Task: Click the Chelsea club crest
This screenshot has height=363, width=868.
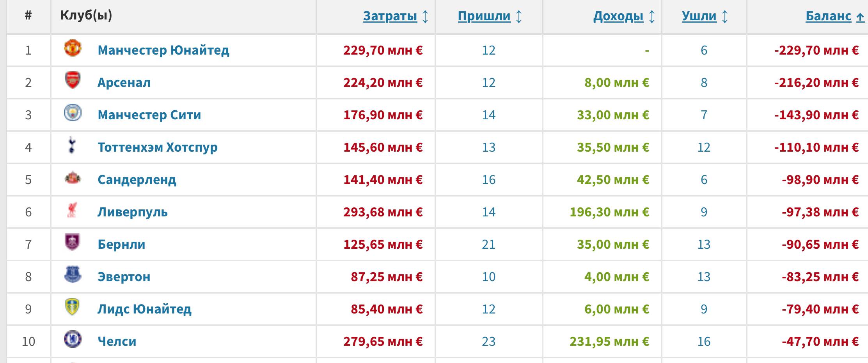Action: pos(73,339)
